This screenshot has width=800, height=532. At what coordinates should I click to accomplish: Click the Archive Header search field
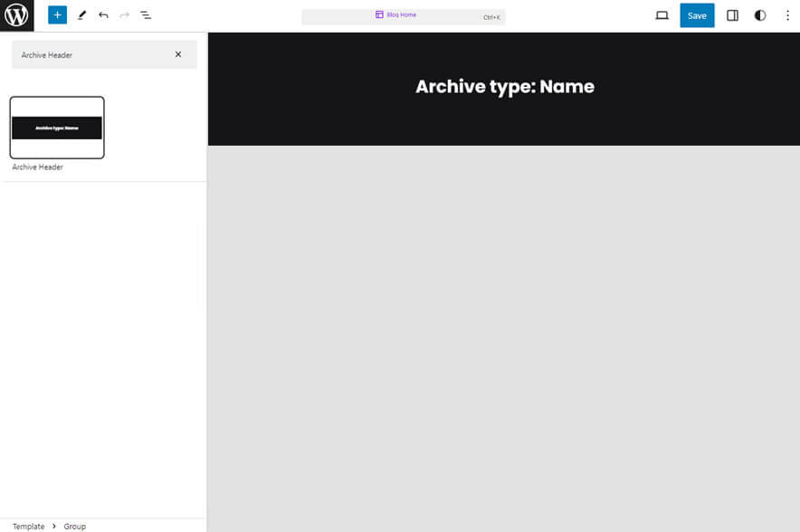[x=90, y=54]
